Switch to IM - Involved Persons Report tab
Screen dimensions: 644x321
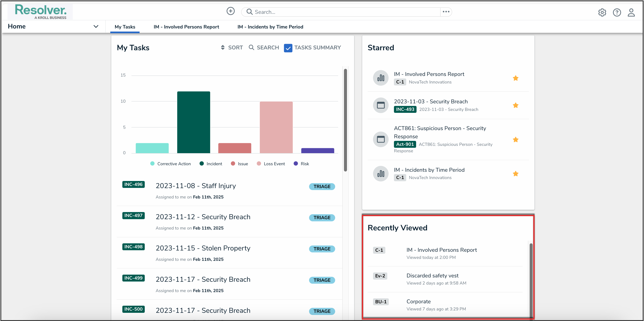[186, 27]
